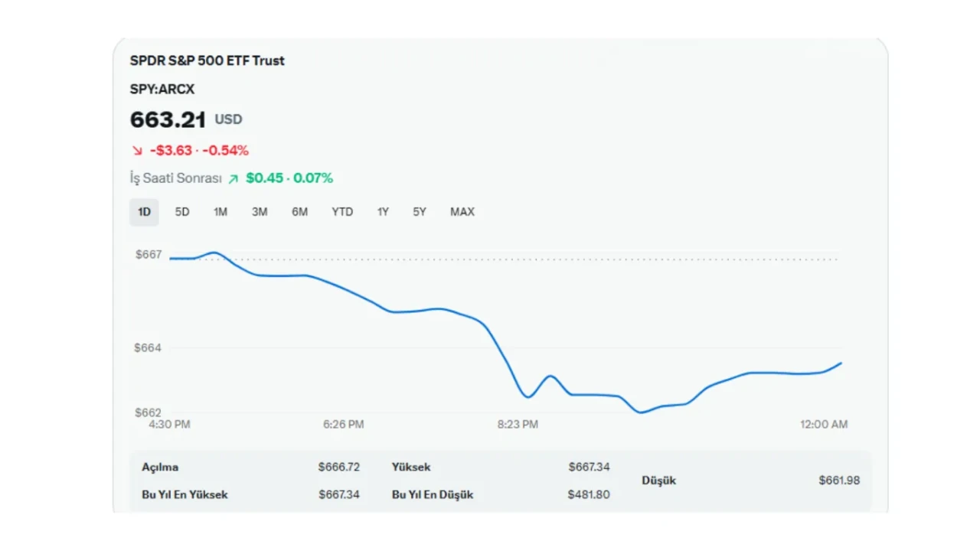
Task: Open the 3M chart range
Action: tap(260, 212)
